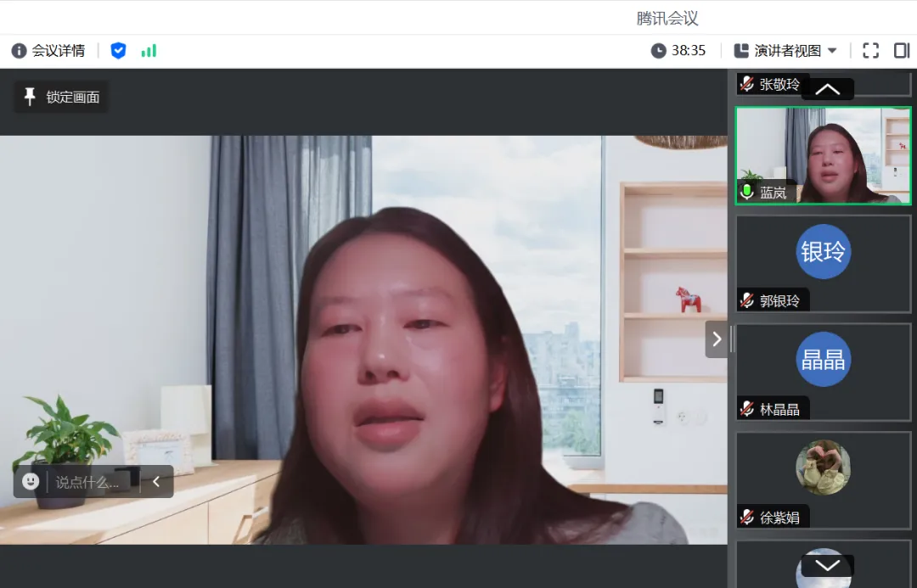Select 蓝岚's active video thumbnail
Screen dimensions: 917x588
pyautogui.click(x=823, y=155)
